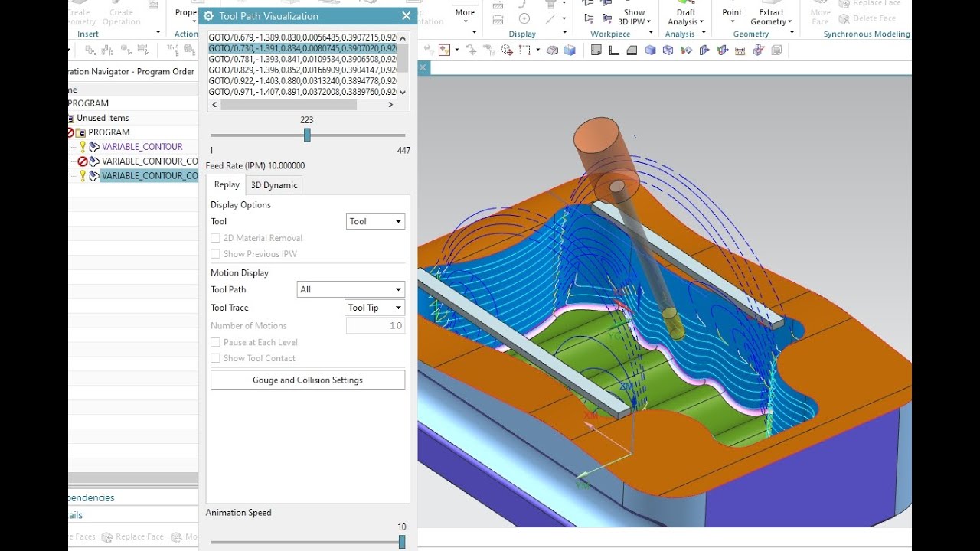The height and width of the screenshot is (551, 980).
Task: Select the PROGRAM folder under Unused Items
Action: (x=109, y=132)
